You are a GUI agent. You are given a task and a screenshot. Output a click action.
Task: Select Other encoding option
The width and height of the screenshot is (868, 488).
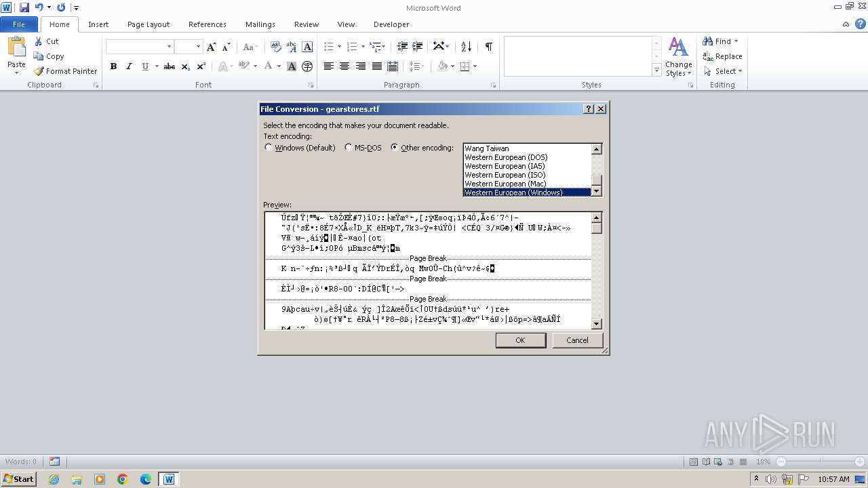pos(395,148)
